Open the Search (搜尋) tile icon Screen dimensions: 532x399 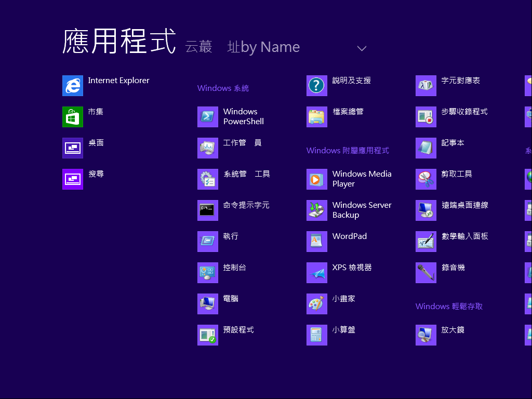73,179
